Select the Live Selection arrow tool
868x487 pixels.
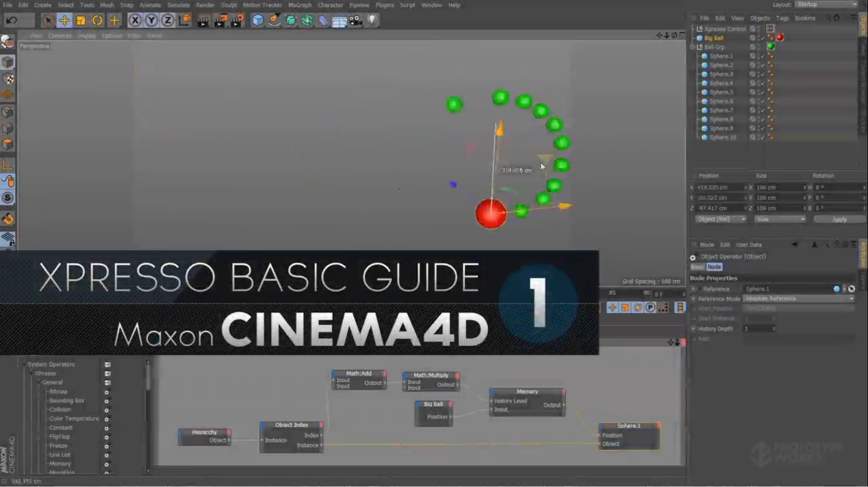[48, 20]
